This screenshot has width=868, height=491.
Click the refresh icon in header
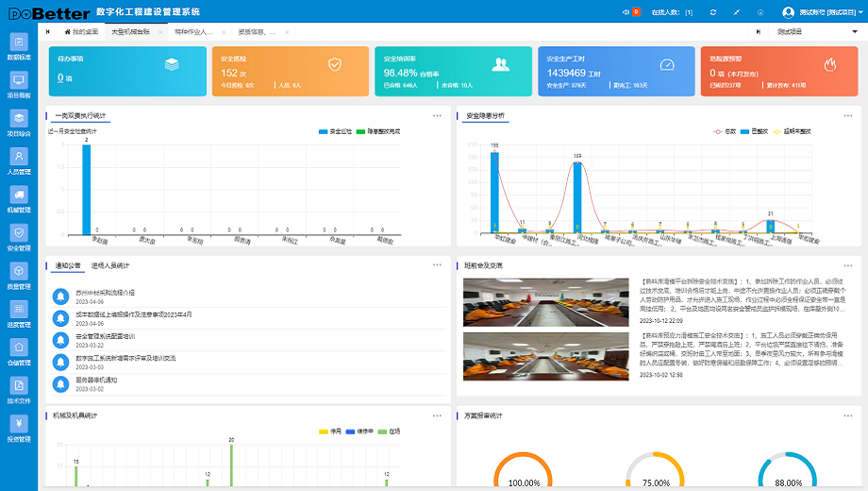[x=713, y=12]
